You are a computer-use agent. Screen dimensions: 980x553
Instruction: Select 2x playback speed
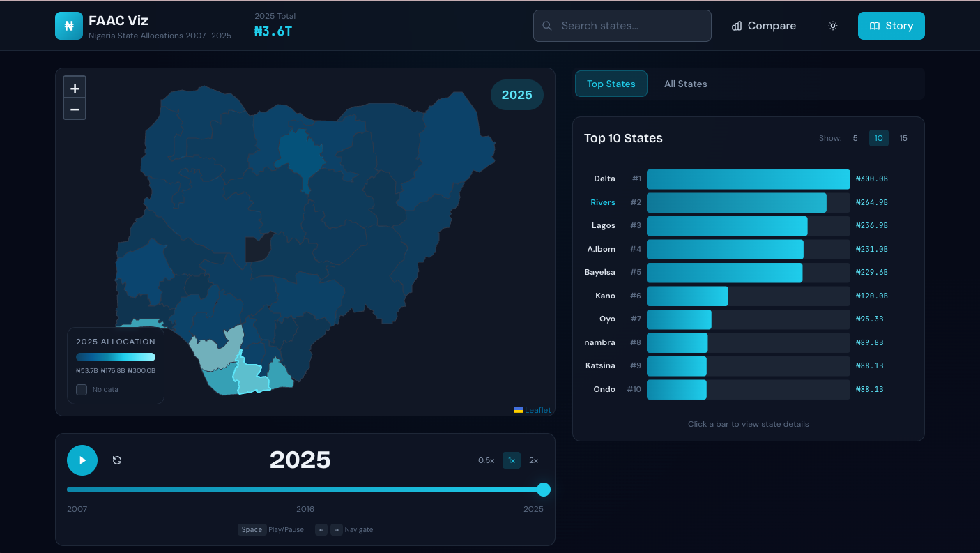coord(534,460)
